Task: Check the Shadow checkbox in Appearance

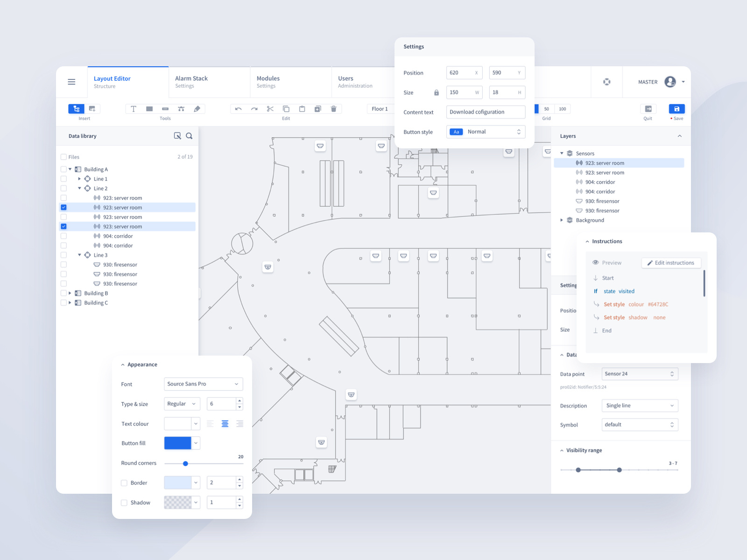Action: click(x=124, y=503)
